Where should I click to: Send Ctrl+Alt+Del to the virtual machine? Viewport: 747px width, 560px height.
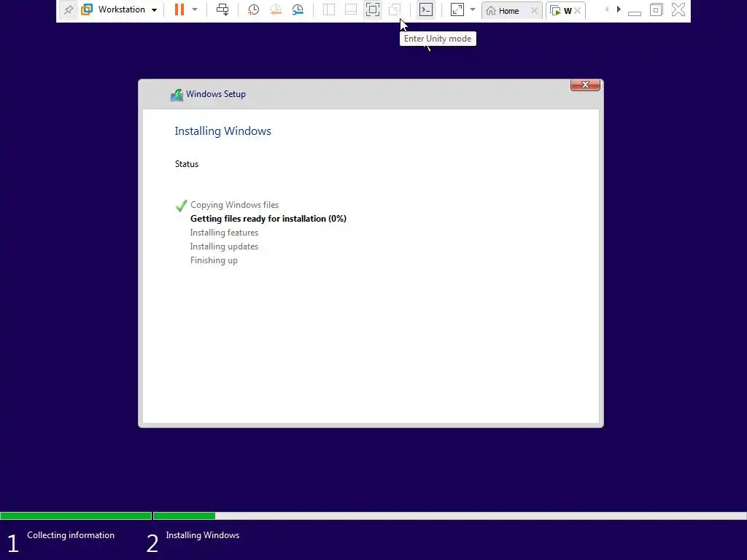[x=222, y=9]
